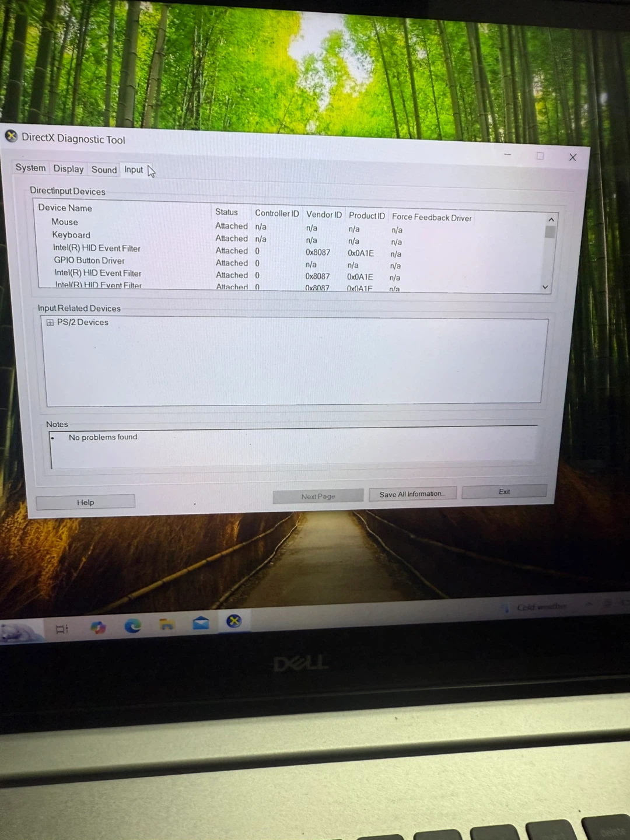Screen dimensions: 630x840
Task: Open the Sound tab
Action: [x=104, y=170]
